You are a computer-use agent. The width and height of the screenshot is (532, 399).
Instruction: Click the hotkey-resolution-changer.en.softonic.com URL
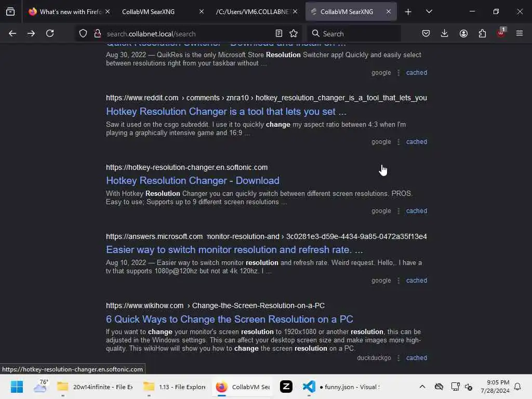click(187, 167)
